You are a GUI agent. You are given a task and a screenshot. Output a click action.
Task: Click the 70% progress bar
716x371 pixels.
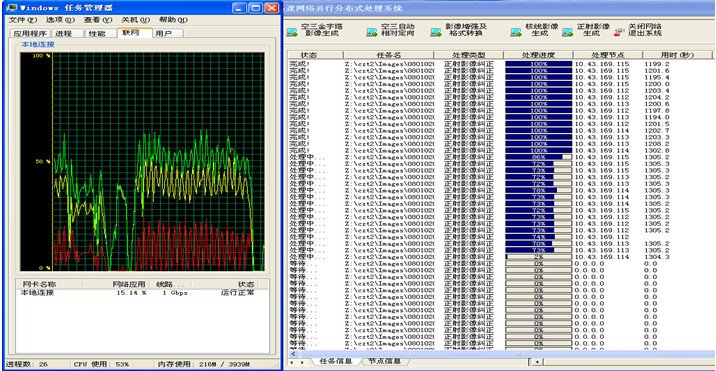(538, 244)
